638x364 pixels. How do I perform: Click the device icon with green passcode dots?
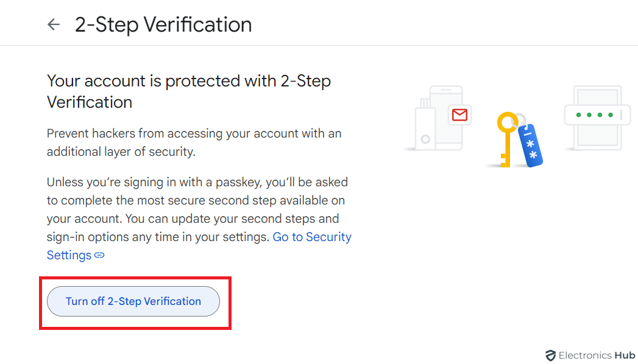(x=597, y=114)
